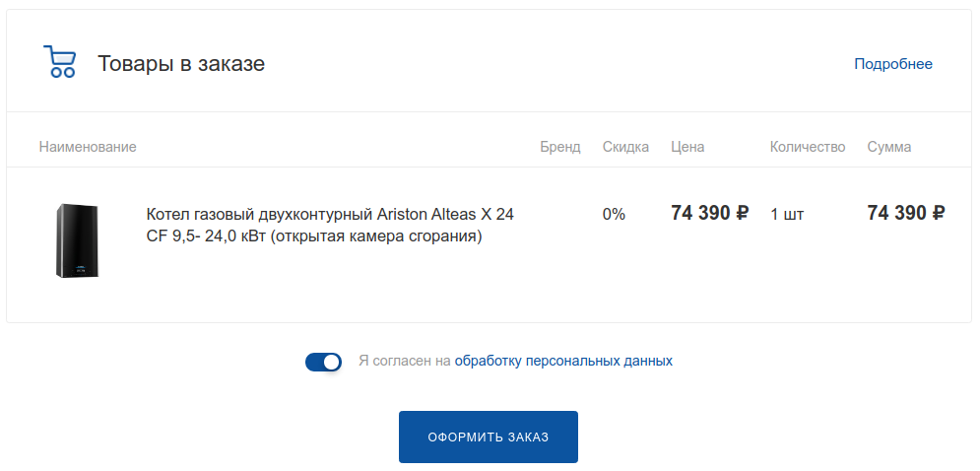
Task: Click the Товары в заказе heading
Action: 181,64
